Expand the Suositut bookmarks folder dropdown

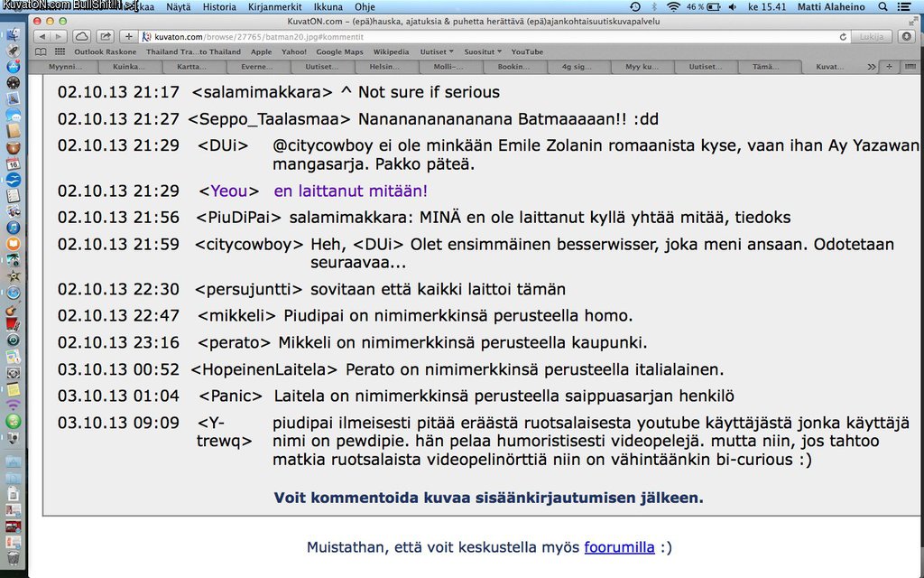(483, 52)
